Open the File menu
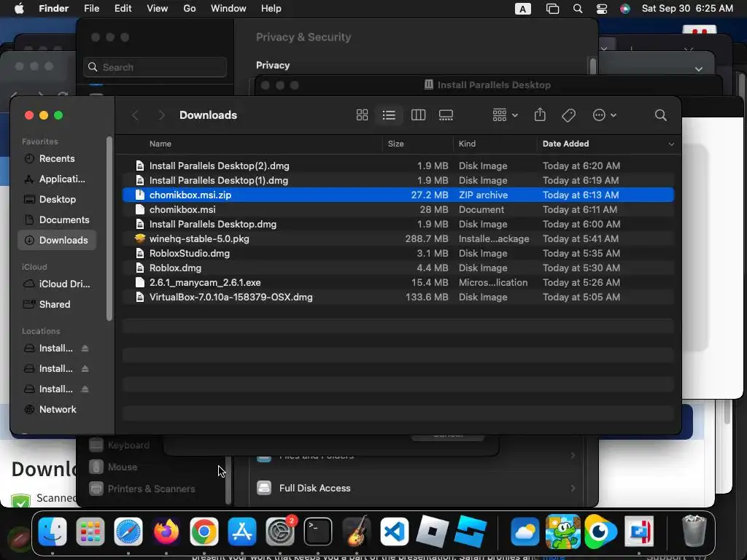Image resolution: width=747 pixels, height=560 pixels. 91,9
